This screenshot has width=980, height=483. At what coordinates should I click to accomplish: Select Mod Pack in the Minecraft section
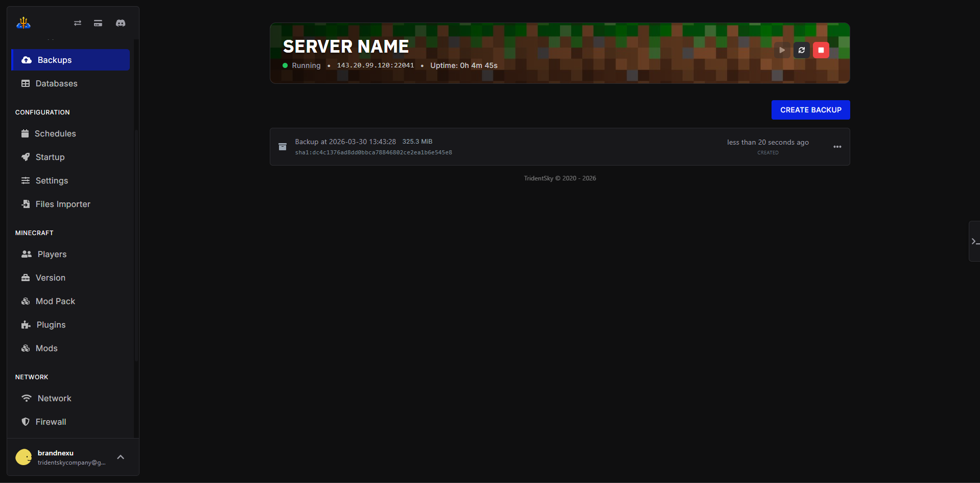pos(55,301)
